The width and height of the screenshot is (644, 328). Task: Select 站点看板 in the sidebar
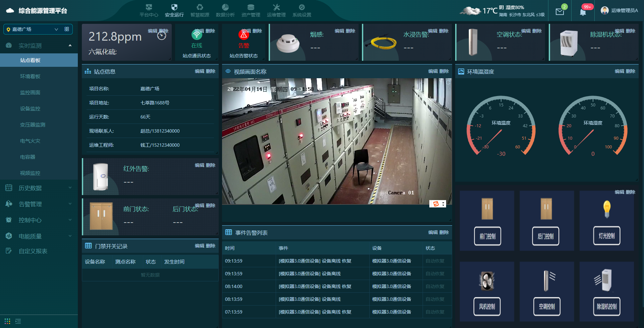pyautogui.click(x=39, y=60)
